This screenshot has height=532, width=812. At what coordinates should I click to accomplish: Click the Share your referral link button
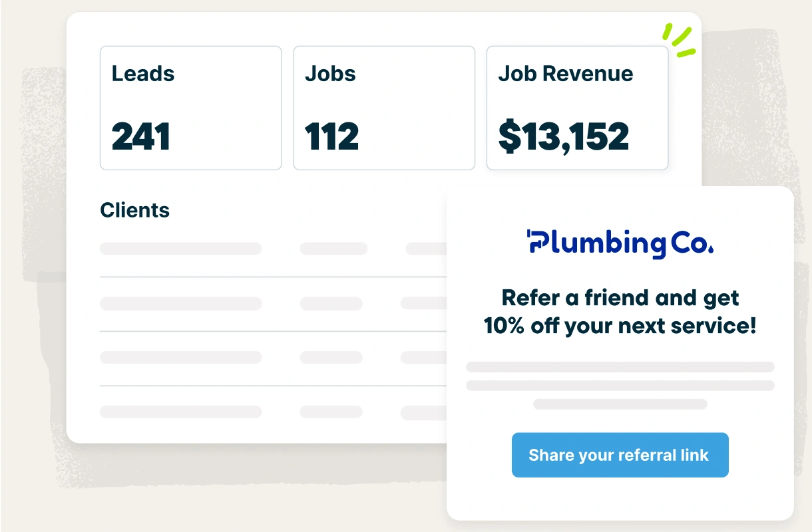pyautogui.click(x=620, y=456)
